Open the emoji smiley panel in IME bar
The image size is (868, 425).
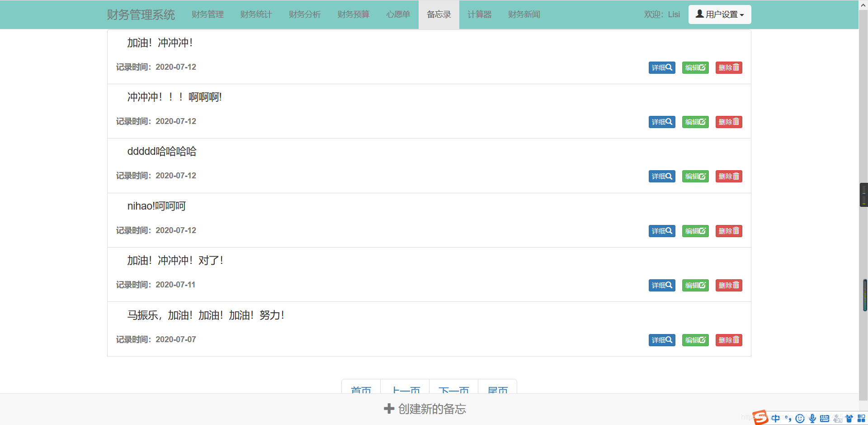(x=800, y=418)
